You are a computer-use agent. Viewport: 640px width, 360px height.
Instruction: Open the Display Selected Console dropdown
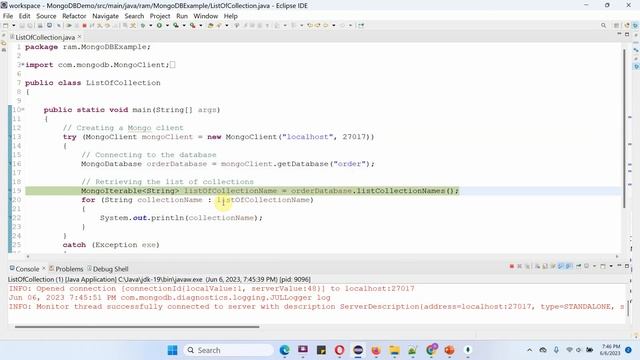[x=594, y=266]
